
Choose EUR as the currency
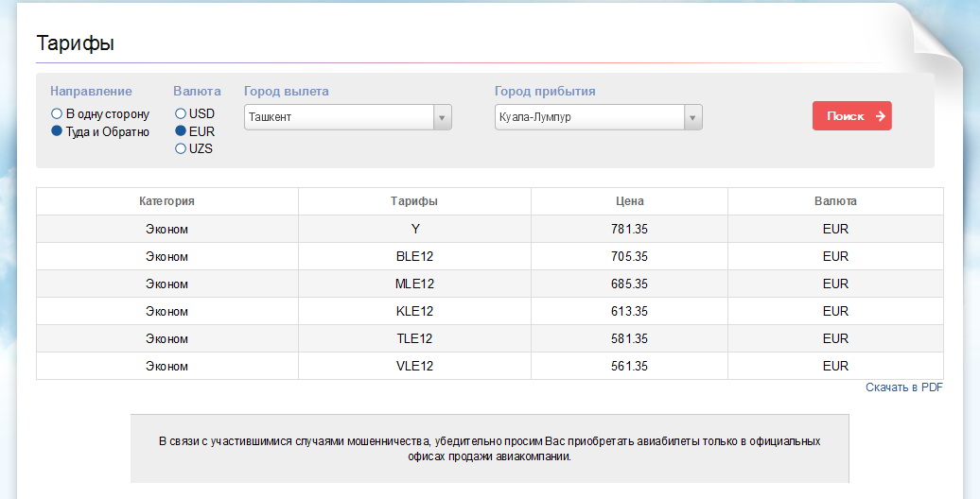pos(181,131)
